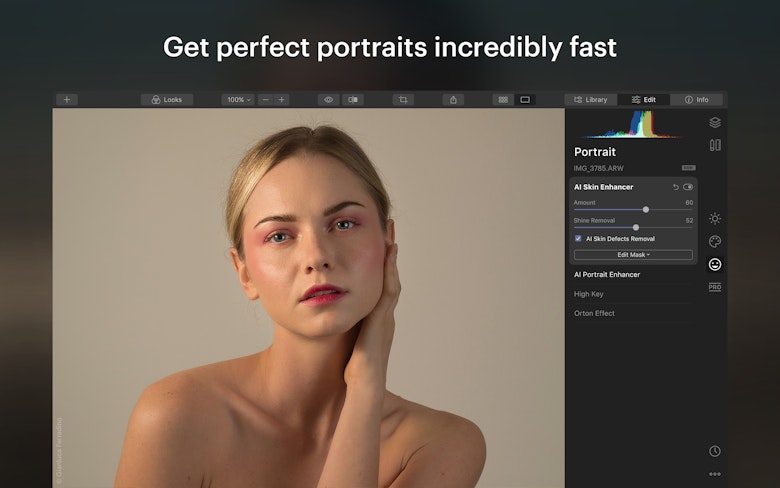The height and width of the screenshot is (488, 780).
Task: Click the plus add image button
Action: click(67, 99)
